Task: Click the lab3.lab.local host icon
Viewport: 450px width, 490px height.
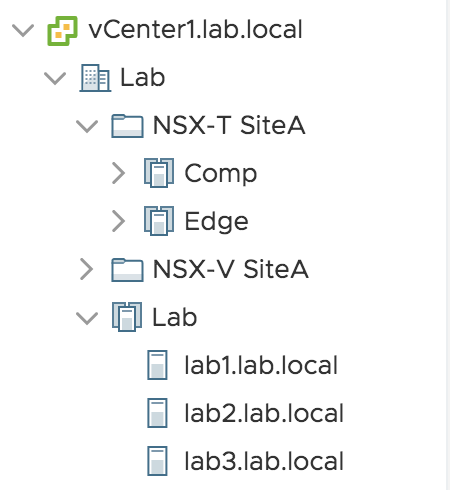Action: click(x=157, y=461)
